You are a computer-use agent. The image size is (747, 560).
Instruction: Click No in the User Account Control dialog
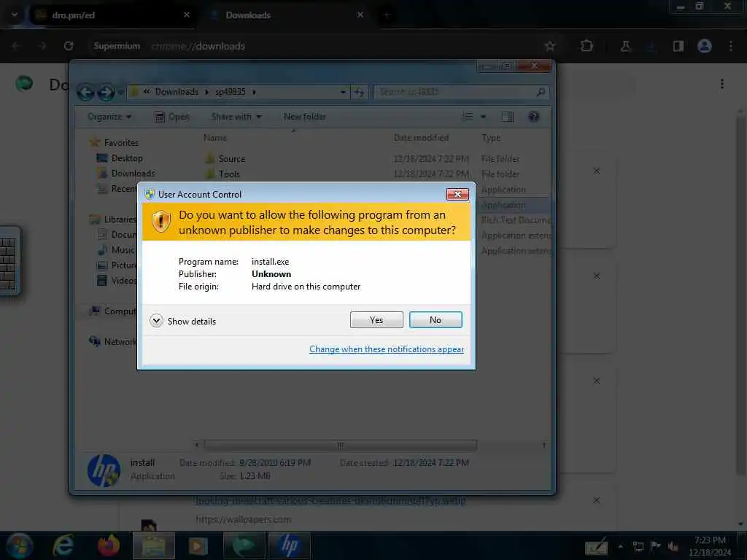click(x=436, y=320)
